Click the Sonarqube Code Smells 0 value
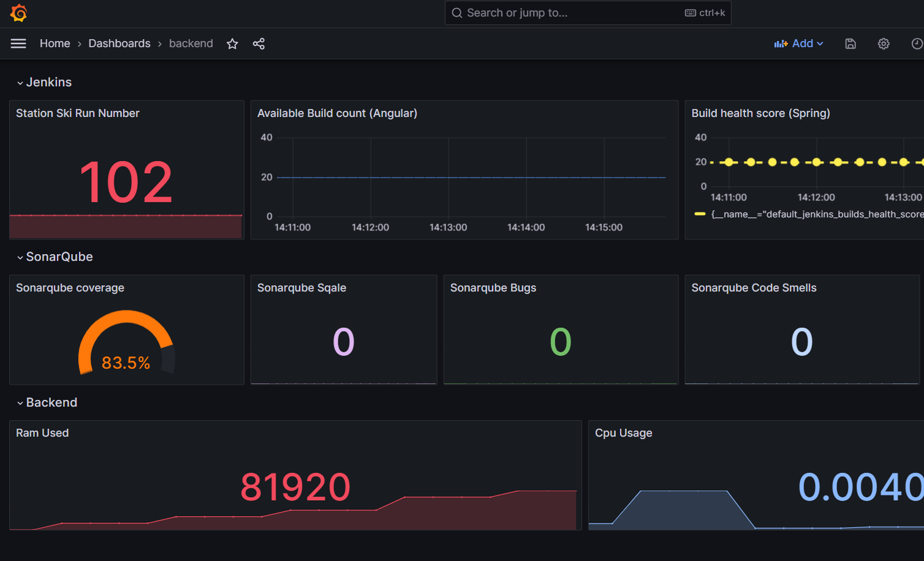924x561 pixels. (x=802, y=342)
